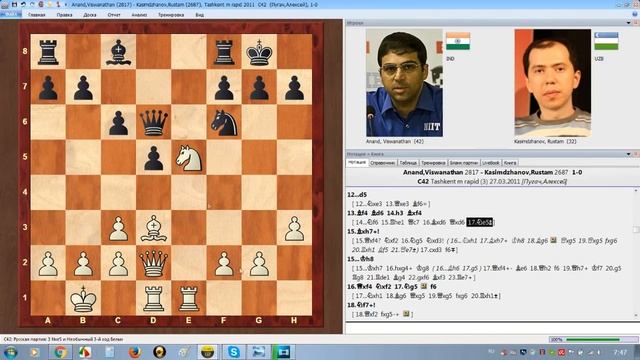640x360 pixels.
Task: Click the Windows Start button
Action: [10, 352]
